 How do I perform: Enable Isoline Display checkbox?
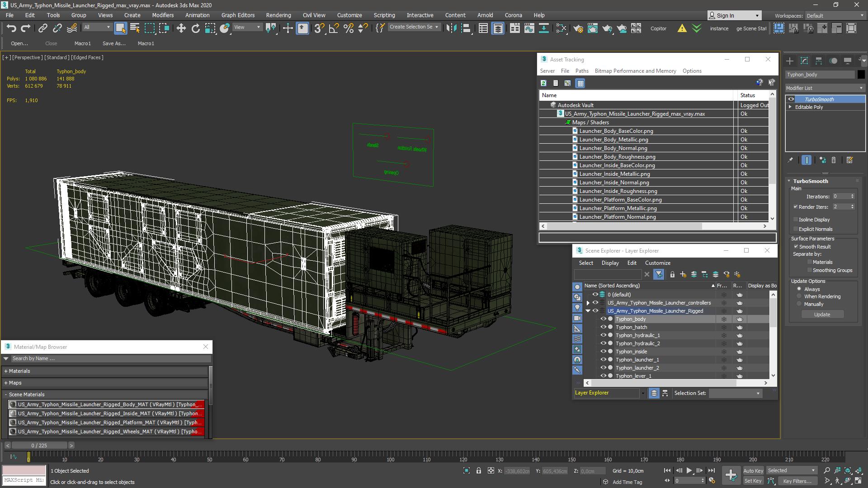795,220
